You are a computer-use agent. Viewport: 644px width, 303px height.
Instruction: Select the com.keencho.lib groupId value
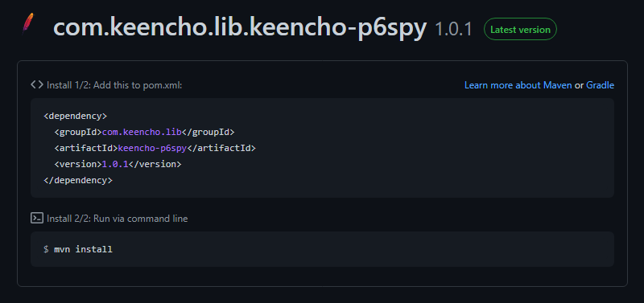coord(142,132)
